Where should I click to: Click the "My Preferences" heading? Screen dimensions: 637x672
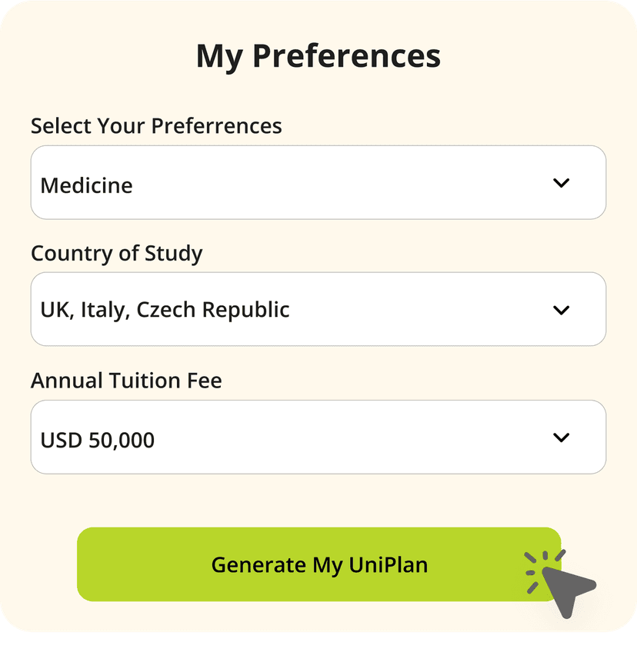click(x=318, y=57)
